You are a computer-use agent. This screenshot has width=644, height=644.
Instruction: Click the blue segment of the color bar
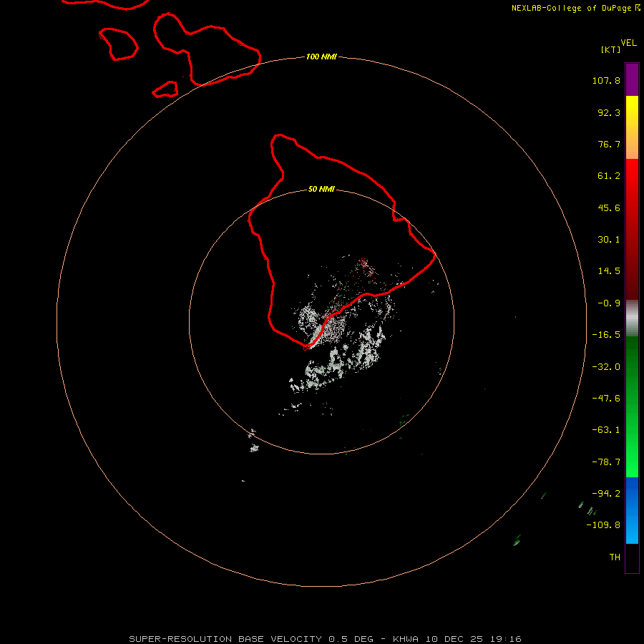pyautogui.click(x=632, y=510)
